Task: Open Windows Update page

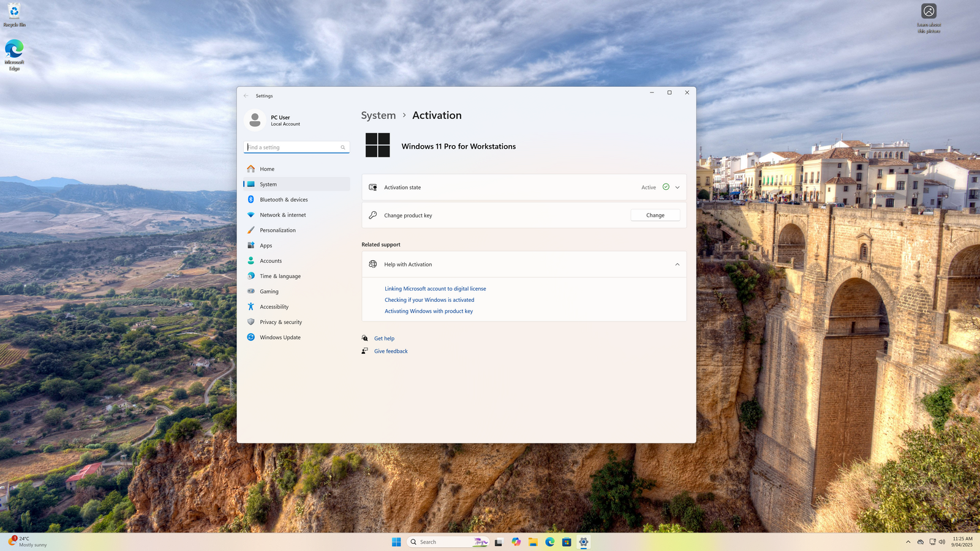Action: click(x=296, y=337)
